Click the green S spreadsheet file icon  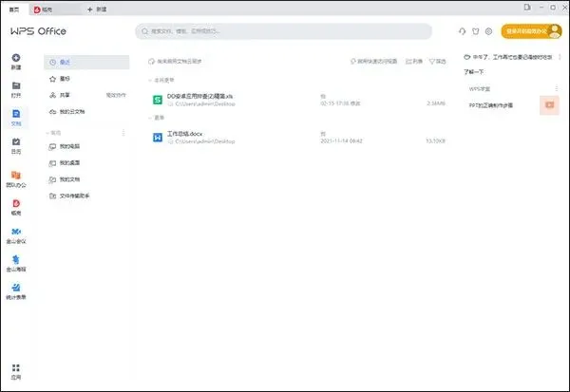click(158, 100)
